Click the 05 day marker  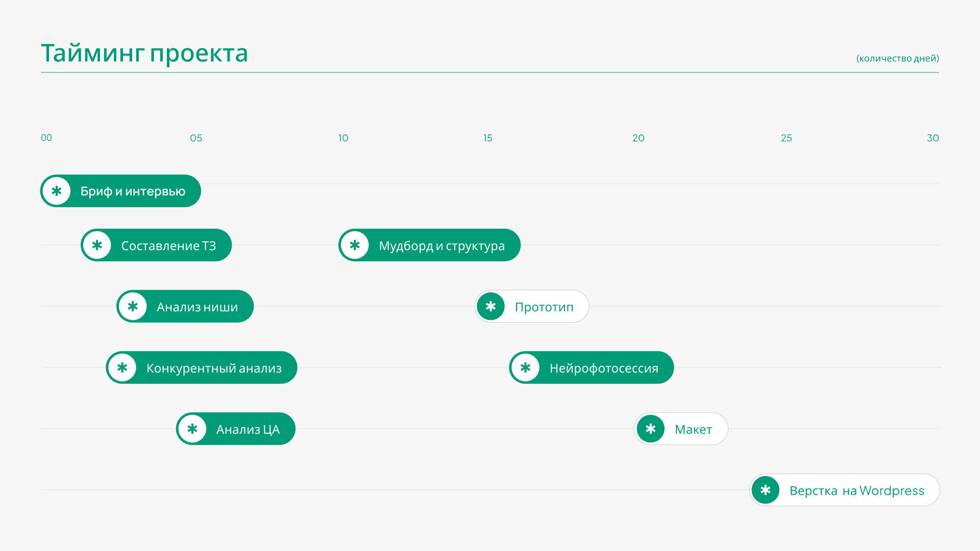pos(196,138)
